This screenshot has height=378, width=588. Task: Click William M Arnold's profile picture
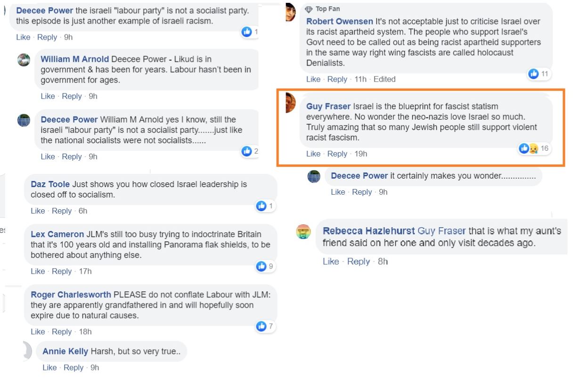pos(24,60)
